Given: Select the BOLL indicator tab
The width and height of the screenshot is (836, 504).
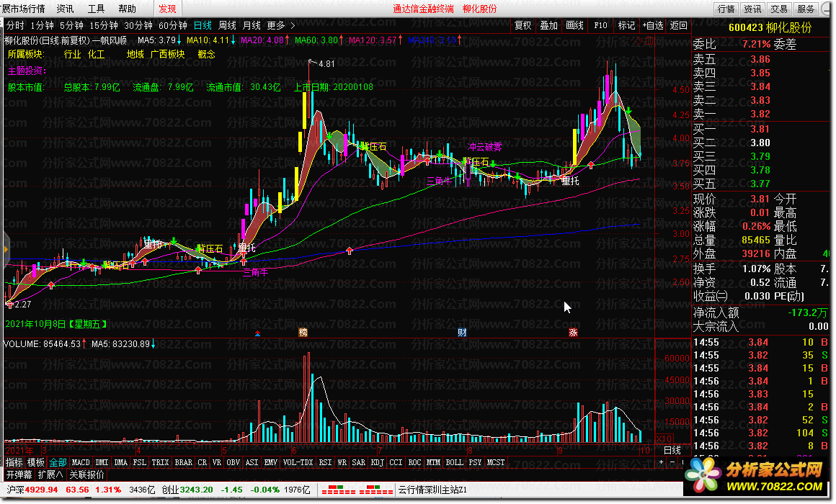Looking at the screenshot, I should [x=454, y=462].
